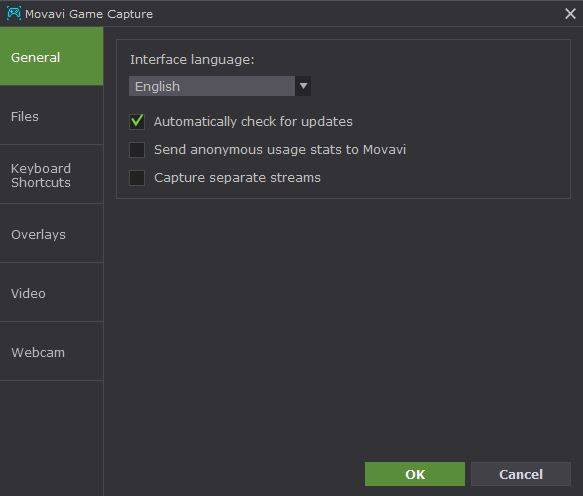
Task: Open the Keyboard Shortcuts tab
Action: coord(51,175)
